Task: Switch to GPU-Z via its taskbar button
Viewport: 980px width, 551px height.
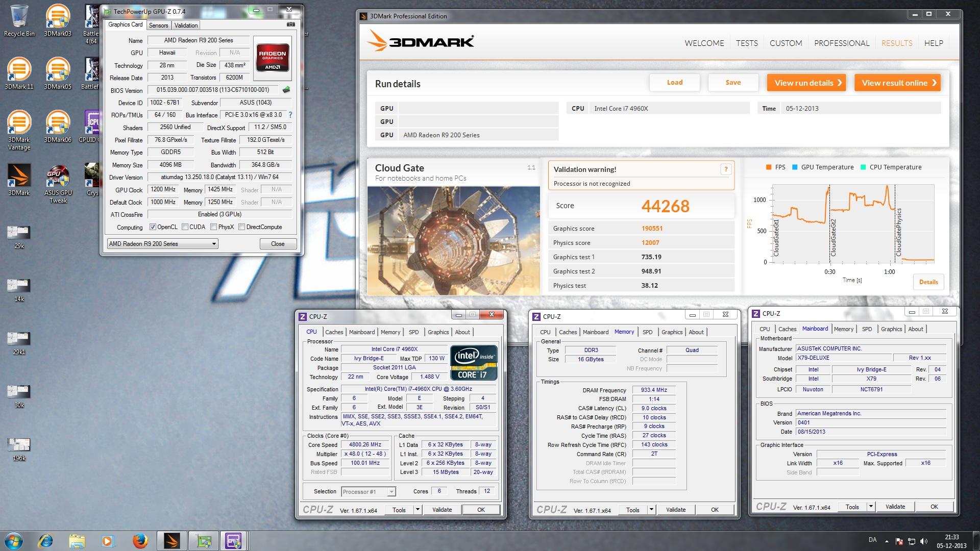Action: (x=203, y=541)
